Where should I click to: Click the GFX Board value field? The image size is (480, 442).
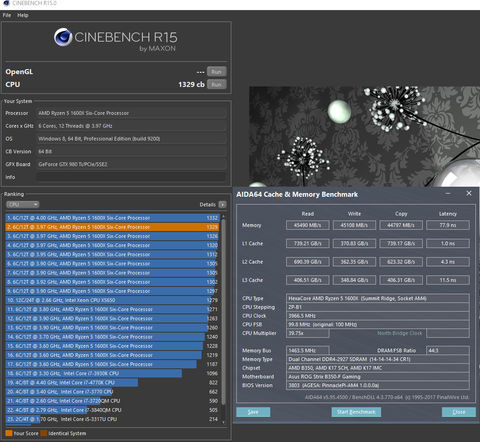coord(130,164)
